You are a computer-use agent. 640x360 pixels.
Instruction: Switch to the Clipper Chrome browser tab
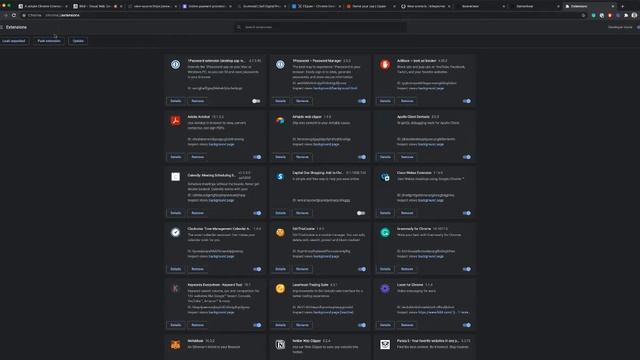point(317,6)
